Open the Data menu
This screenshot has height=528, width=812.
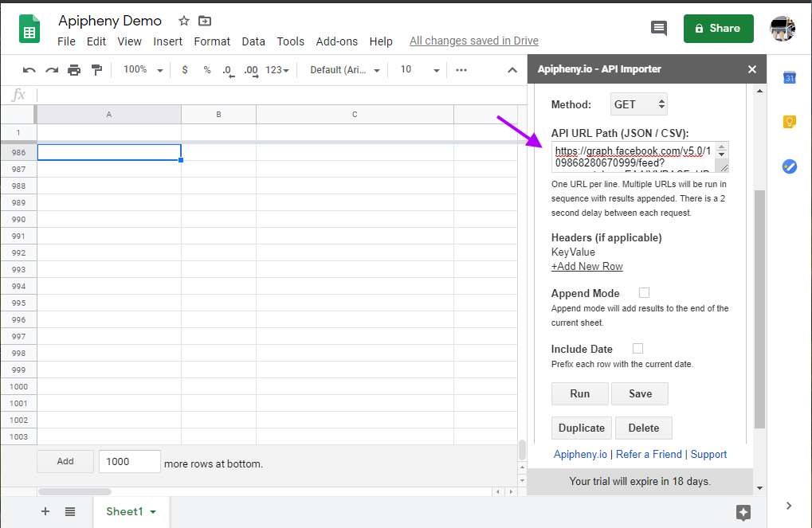point(253,41)
